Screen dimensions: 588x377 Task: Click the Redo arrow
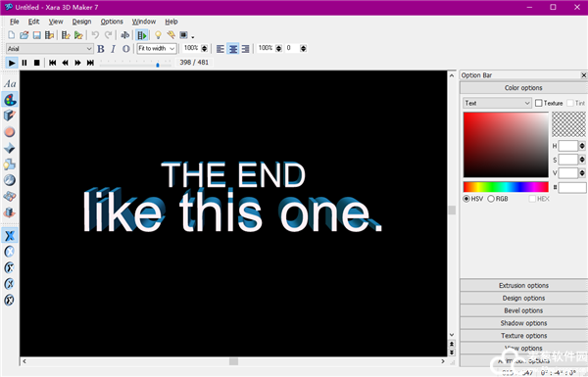click(109, 35)
